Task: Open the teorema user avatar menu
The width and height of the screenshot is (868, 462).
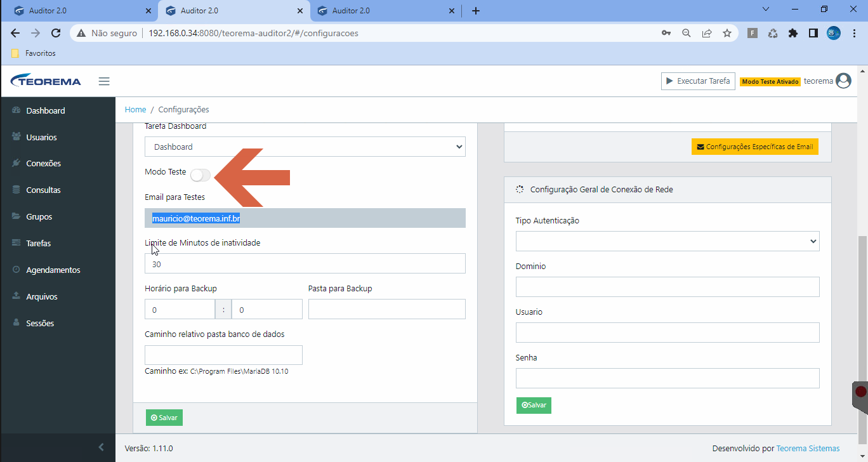Action: coord(843,81)
